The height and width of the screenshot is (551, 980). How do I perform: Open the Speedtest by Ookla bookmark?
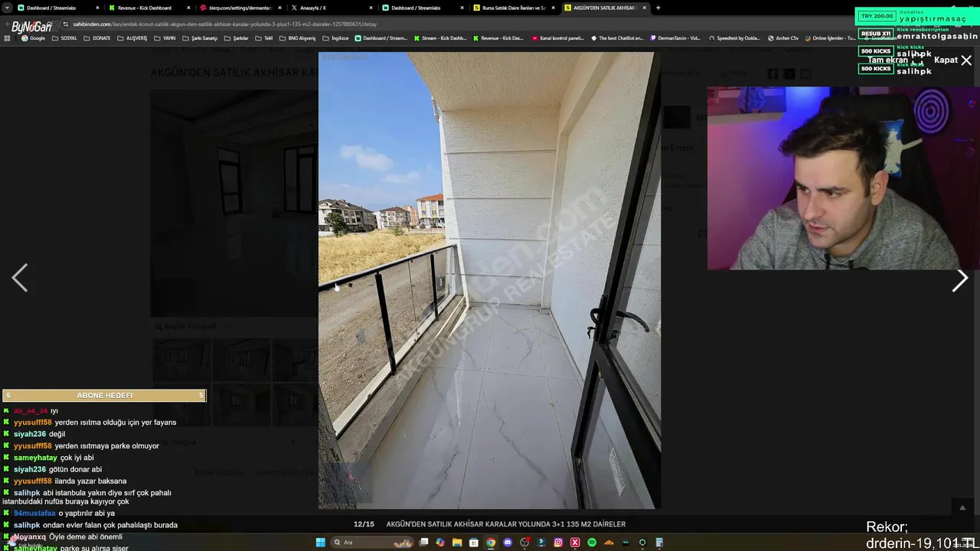pyautogui.click(x=735, y=38)
